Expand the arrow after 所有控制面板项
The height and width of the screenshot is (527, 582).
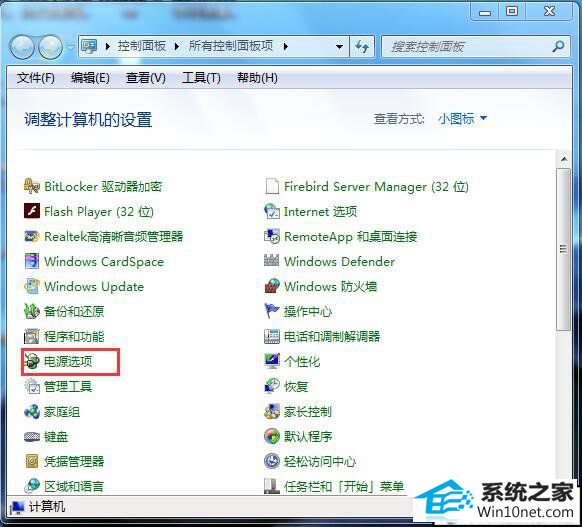click(x=286, y=47)
